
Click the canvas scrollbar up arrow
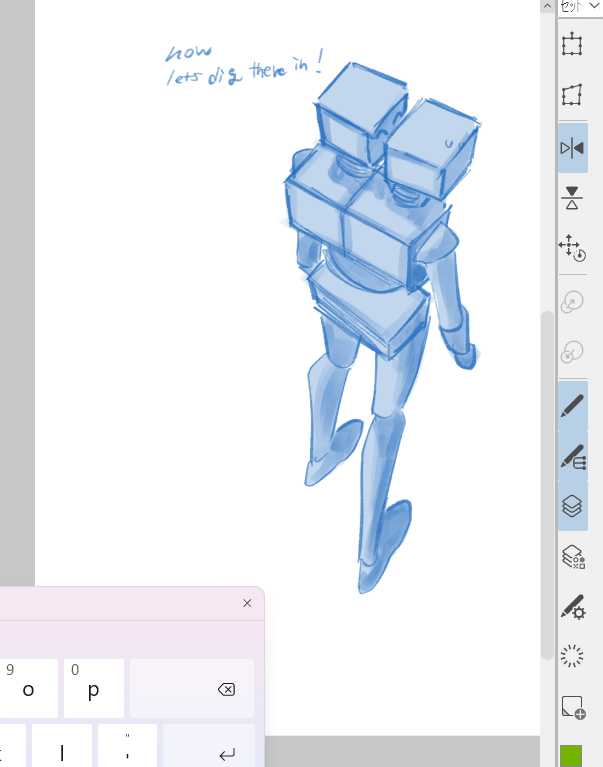pyautogui.click(x=547, y=6)
